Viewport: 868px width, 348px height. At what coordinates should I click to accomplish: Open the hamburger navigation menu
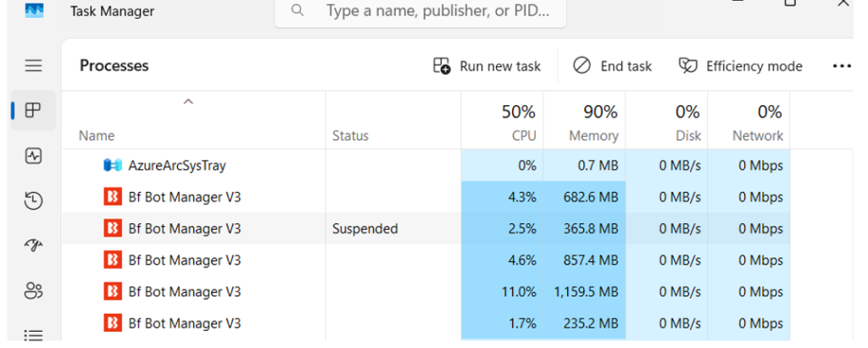[33, 65]
